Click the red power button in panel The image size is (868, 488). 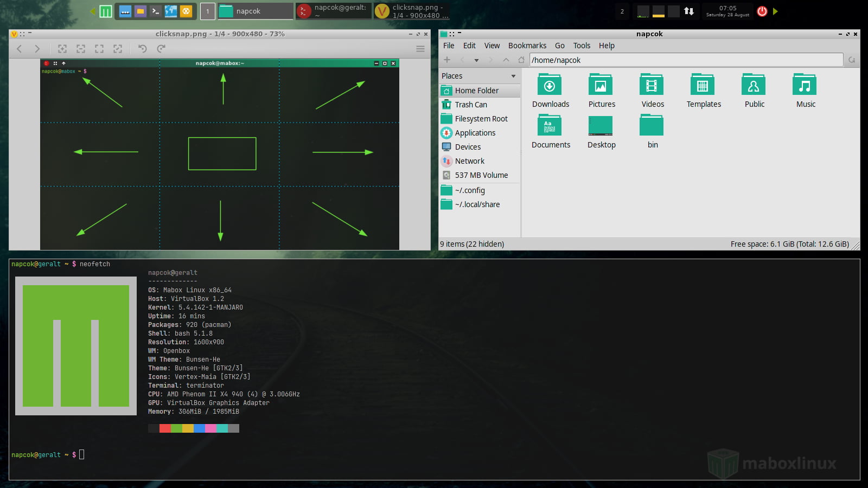[x=762, y=11]
